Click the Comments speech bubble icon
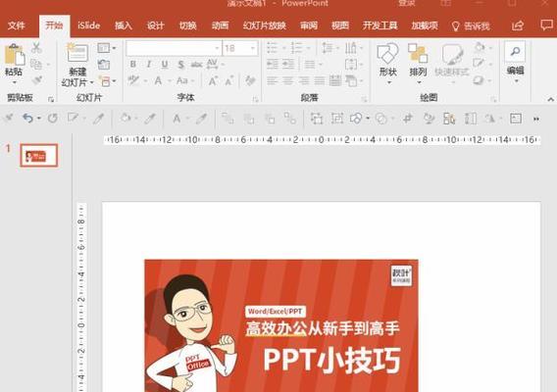The width and height of the screenshot is (557, 392). [546, 24]
